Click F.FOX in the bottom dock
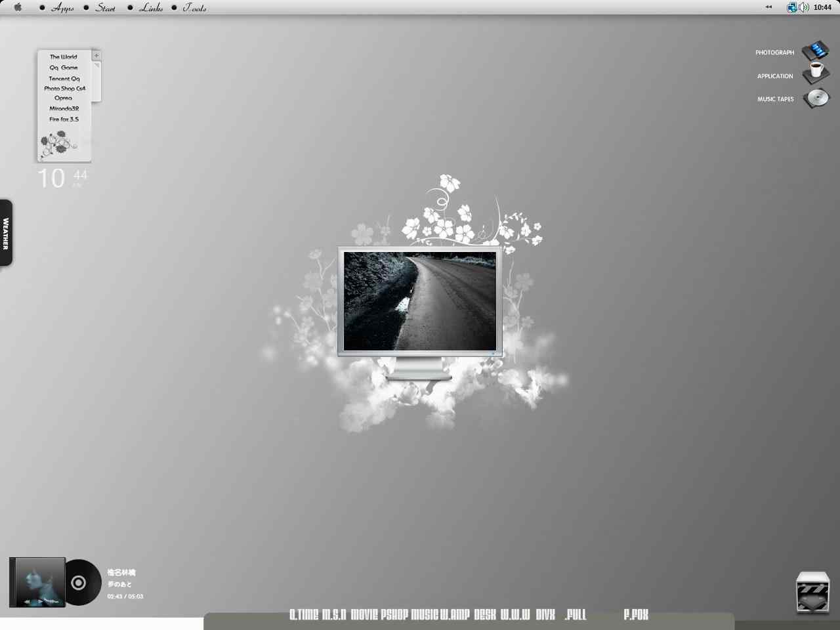Image resolution: width=840 pixels, height=630 pixels. [636, 615]
